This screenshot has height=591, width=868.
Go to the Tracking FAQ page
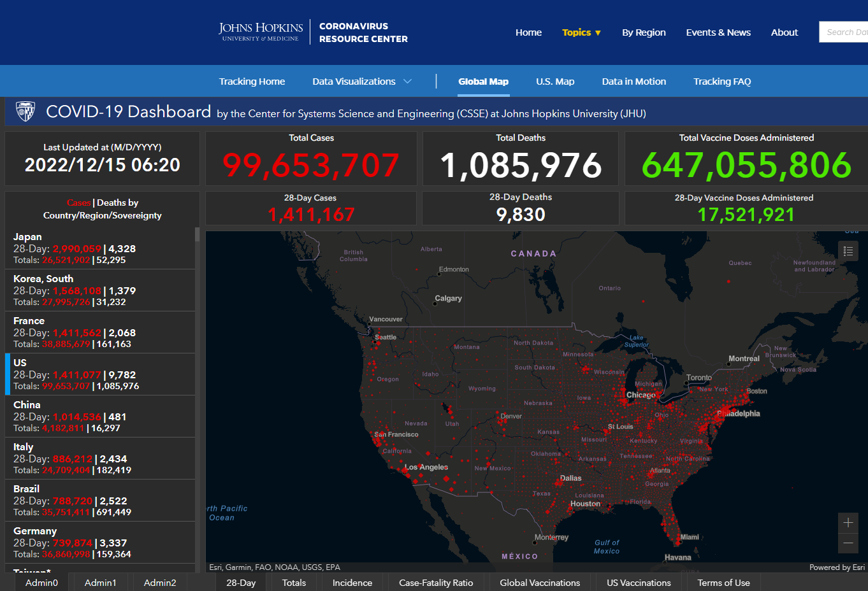click(x=722, y=82)
